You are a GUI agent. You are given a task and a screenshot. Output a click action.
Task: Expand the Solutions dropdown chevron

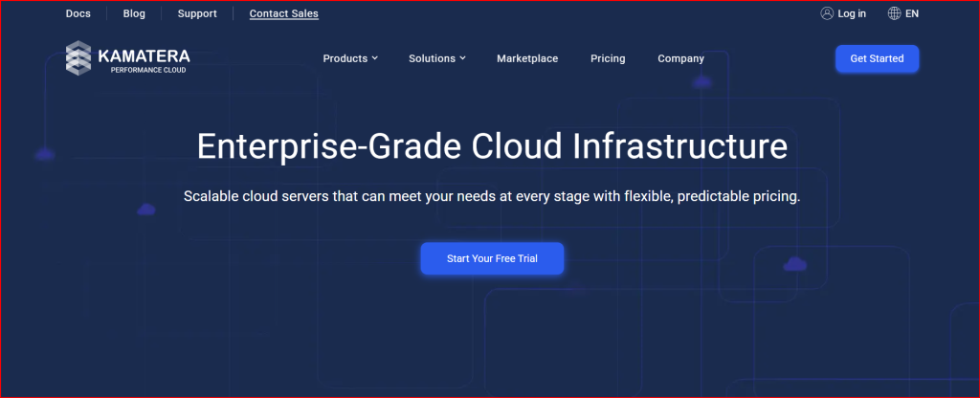462,58
